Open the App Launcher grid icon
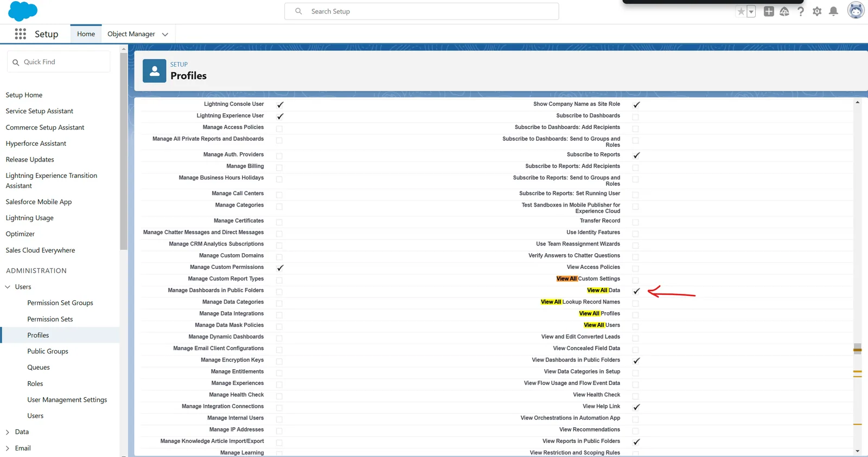 point(20,34)
